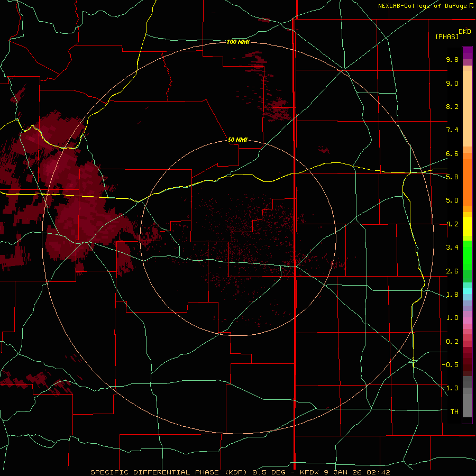The width and height of the screenshot is (476, 476).
Task: Click the 7.4 scale value
Action: point(452,130)
